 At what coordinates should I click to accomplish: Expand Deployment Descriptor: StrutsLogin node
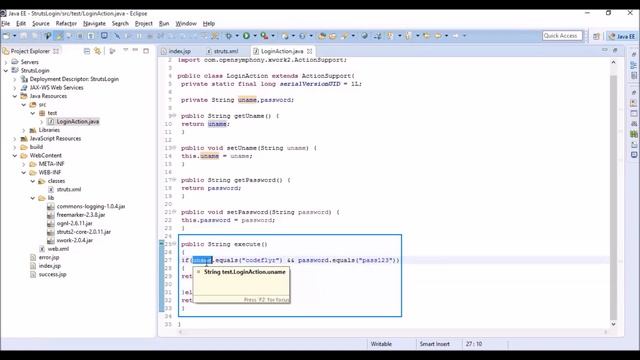[x=15, y=79]
